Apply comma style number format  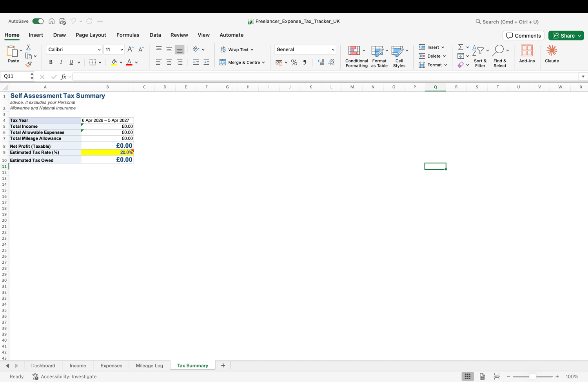click(305, 62)
